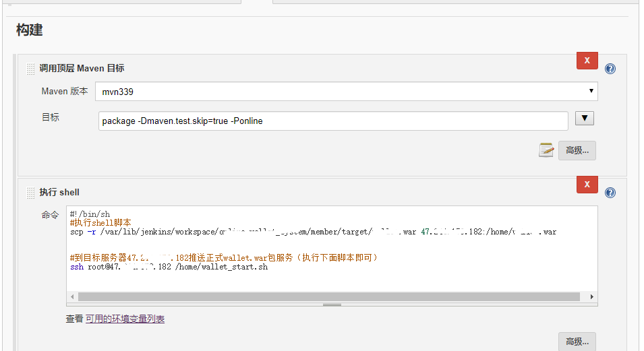This screenshot has height=351, width=644.
Task: Click the Maven goals input field
Action: tap(333, 121)
